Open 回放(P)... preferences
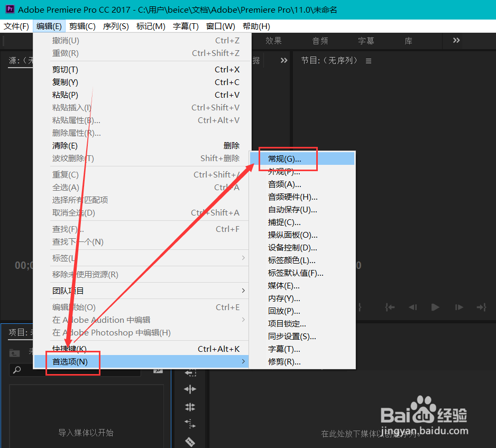The width and height of the screenshot is (496, 448). click(302, 311)
